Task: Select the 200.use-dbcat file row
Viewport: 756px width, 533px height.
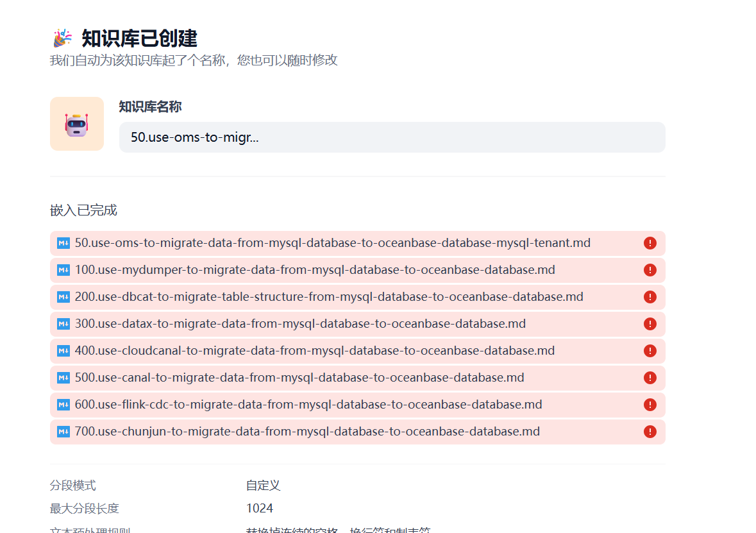Action: point(329,297)
